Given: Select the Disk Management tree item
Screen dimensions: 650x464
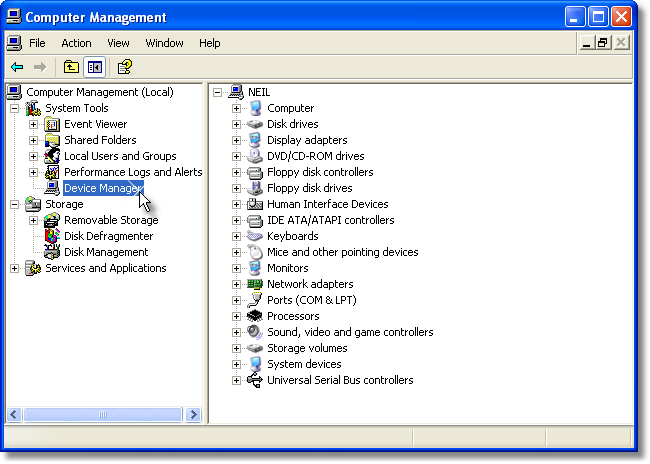Looking at the screenshot, I should point(106,252).
